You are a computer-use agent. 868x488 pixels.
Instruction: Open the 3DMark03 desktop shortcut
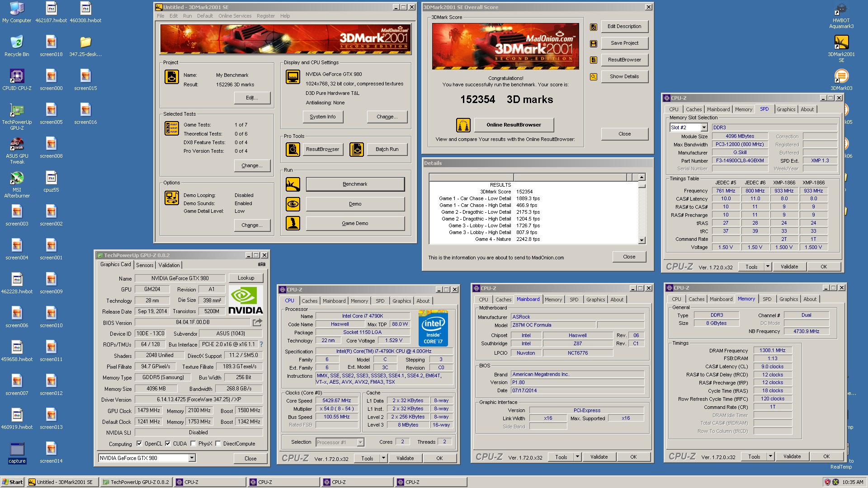[x=841, y=80]
